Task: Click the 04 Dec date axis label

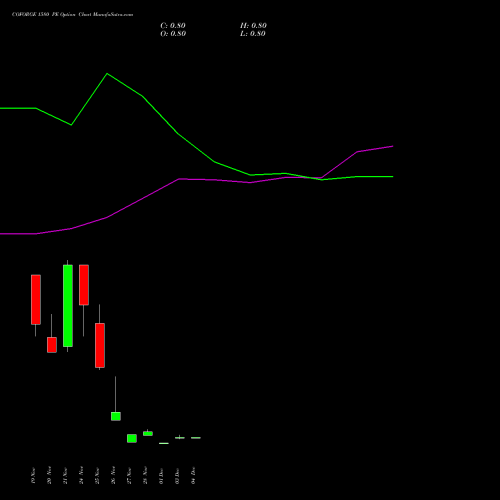Action: tap(193, 476)
